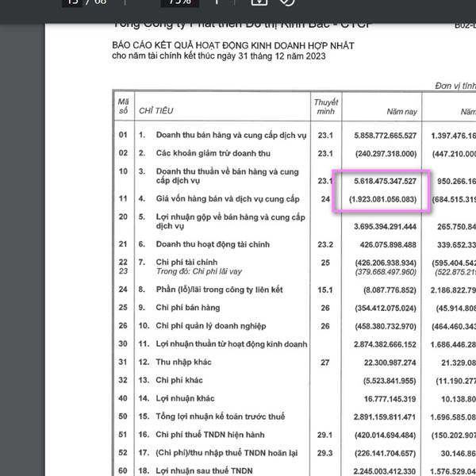Click the value 16.777.145.319

pyautogui.click(x=390, y=399)
